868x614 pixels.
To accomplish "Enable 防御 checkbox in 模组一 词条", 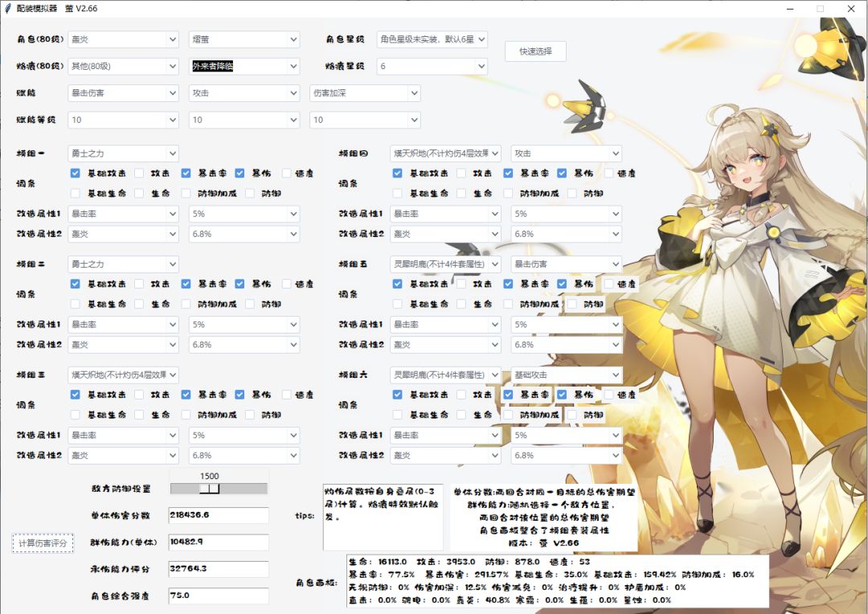I will tap(250, 193).
